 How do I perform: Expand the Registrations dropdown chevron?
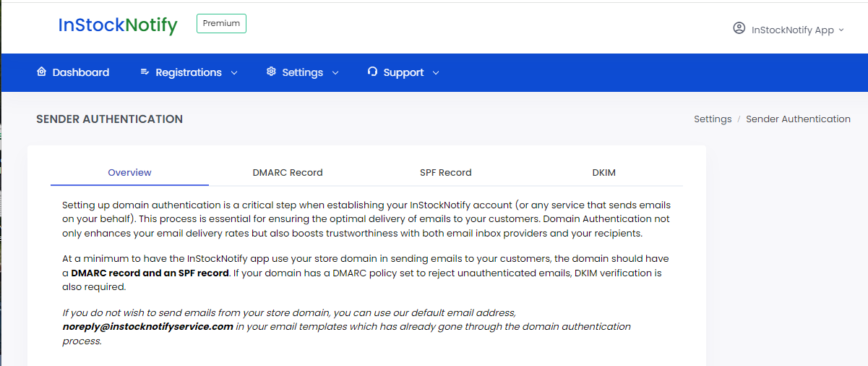click(234, 73)
